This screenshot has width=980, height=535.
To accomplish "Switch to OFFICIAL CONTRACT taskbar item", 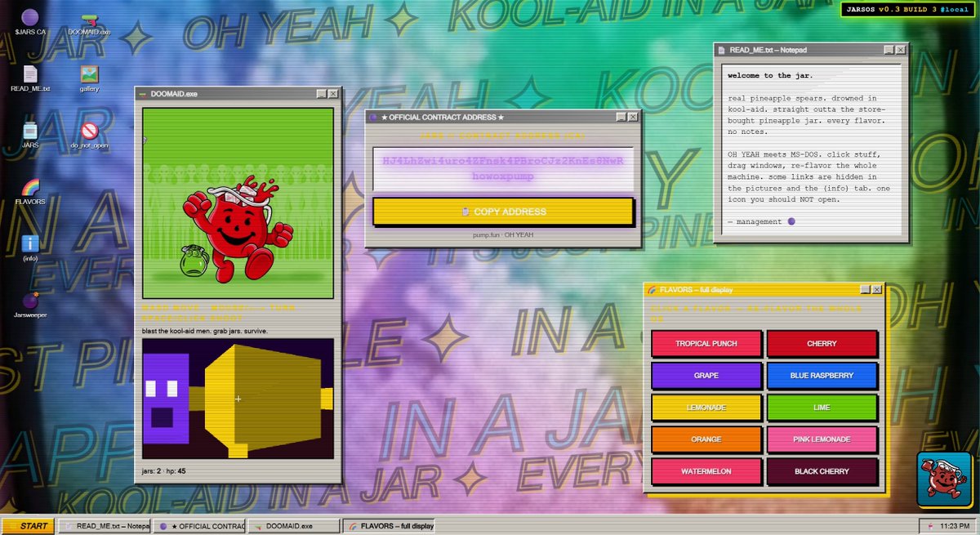I will click(x=200, y=526).
